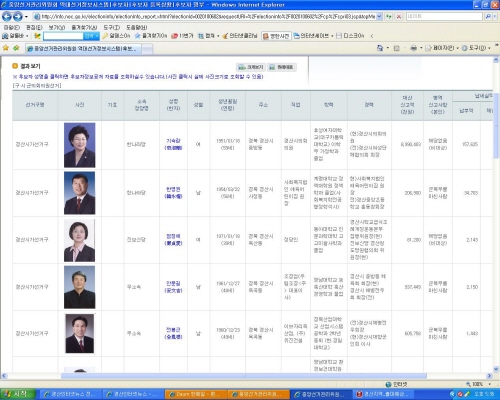Open fifth row candidate name link

[x=173, y=333]
